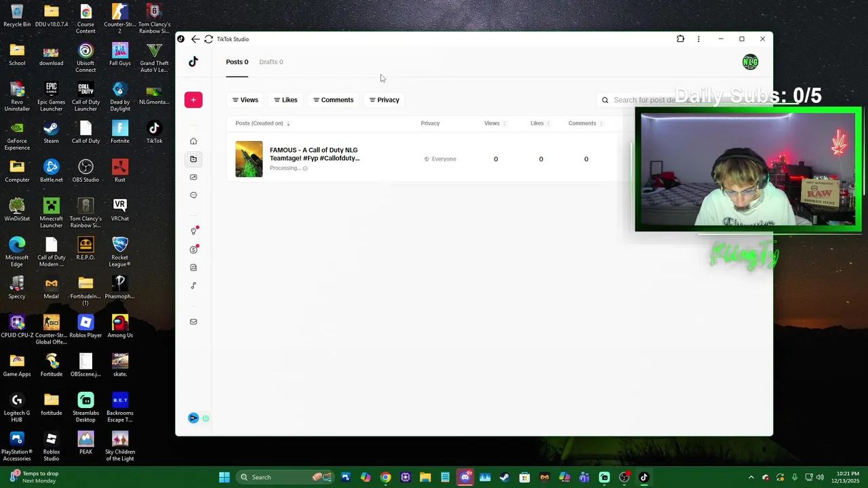Viewport: 868px width, 488px height.
Task: Open File Explorer from the taskbar
Action: pyautogui.click(x=425, y=477)
